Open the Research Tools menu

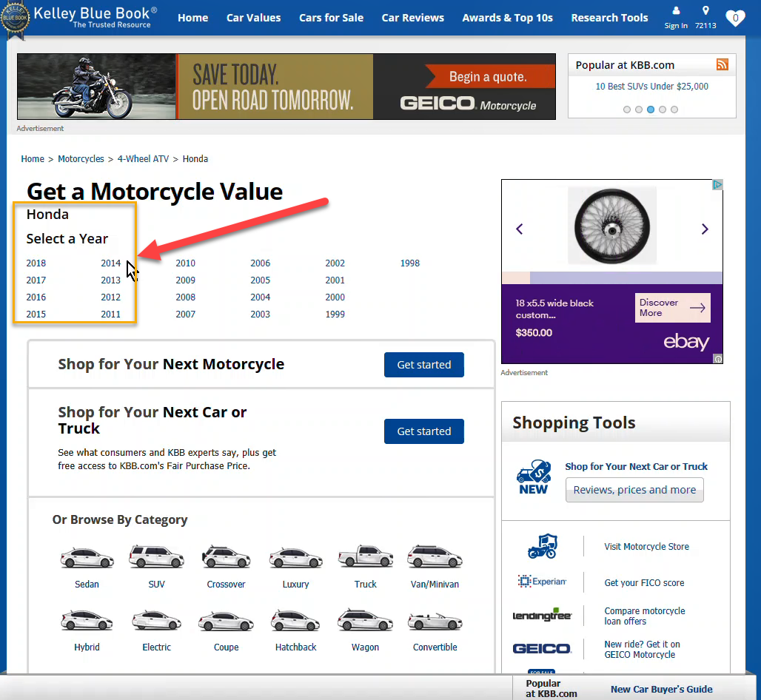[x=609, y=18]
